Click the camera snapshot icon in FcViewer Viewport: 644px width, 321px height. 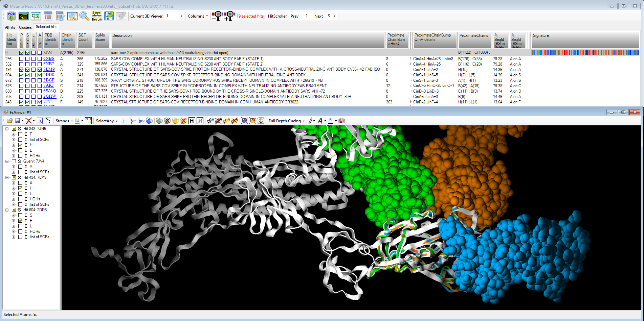(342, 121)
